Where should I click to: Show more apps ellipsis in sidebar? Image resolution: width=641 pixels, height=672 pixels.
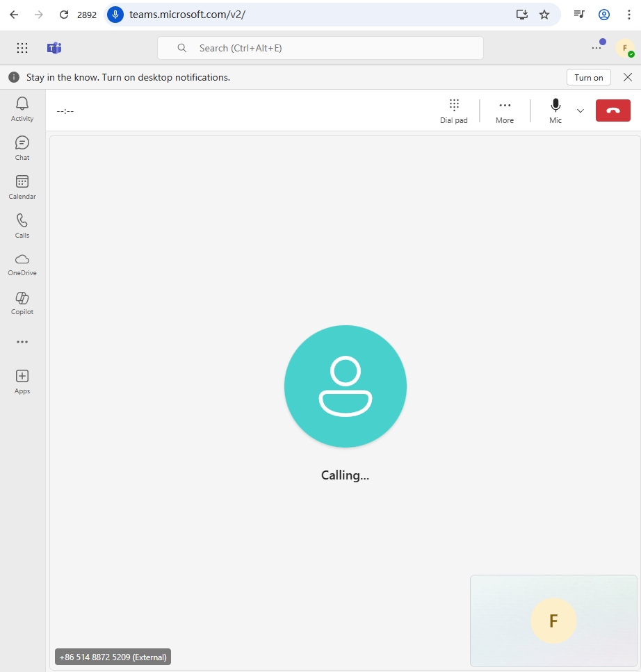(x=22, y=342)
